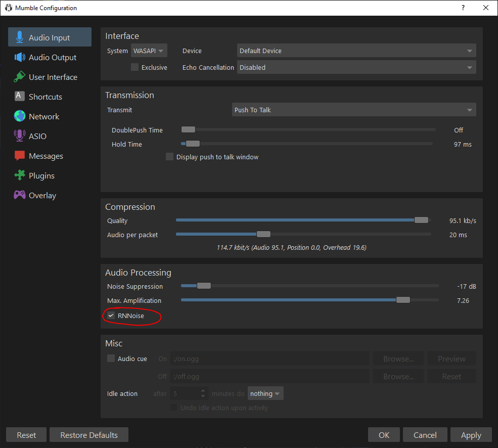This screenshot has height=448, width=498.
Task: Click the Audio Input microphone icon
Action: pos(20,37)
